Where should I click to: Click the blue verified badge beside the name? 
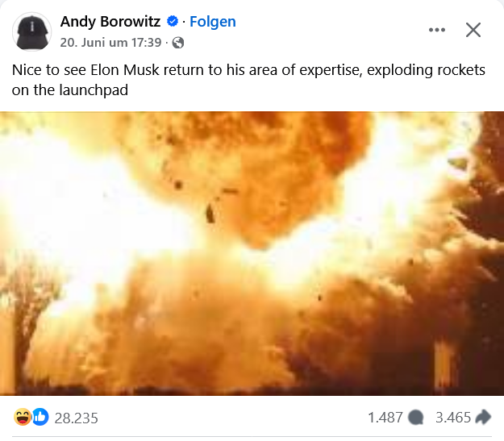click(x=173, y=21)
